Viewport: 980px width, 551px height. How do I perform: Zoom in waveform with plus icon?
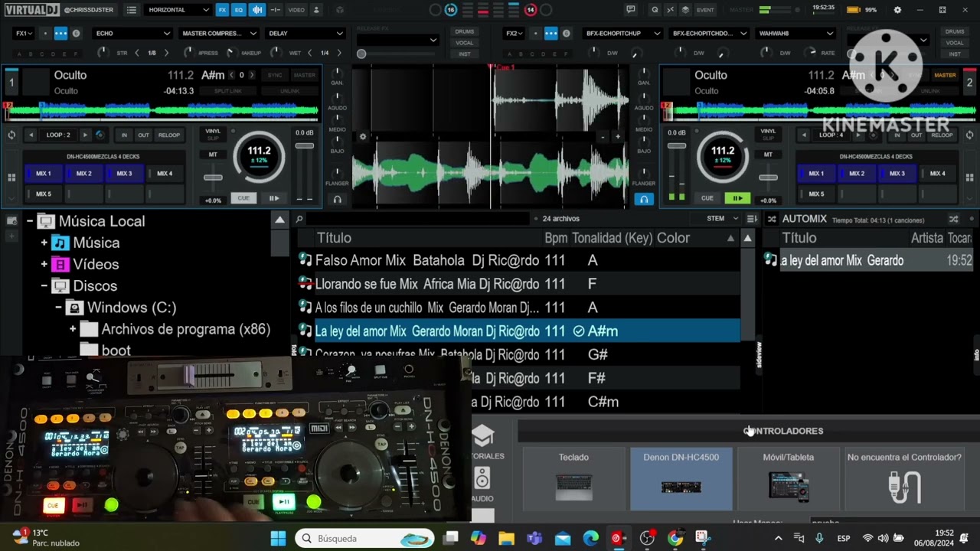618,137
